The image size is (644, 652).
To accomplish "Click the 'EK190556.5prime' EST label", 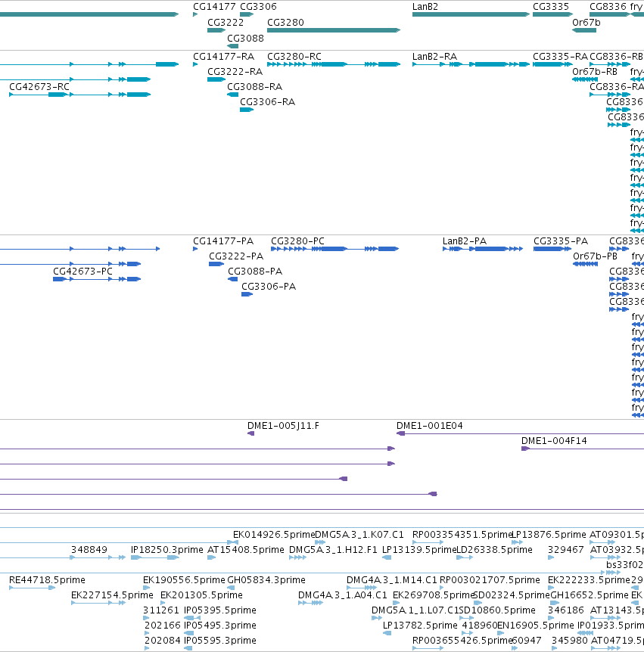I will click(184, 579).
